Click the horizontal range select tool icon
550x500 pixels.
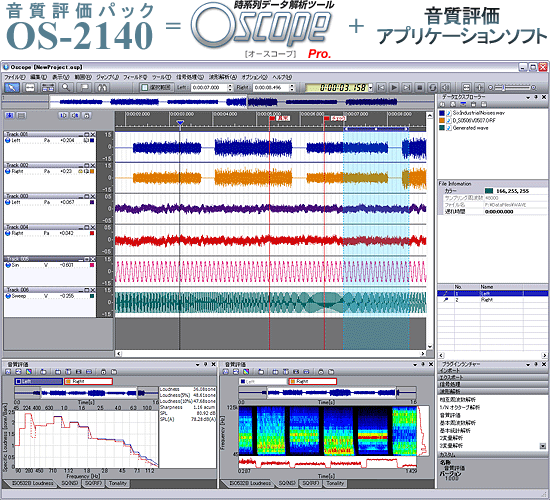[x=29, y=88]
